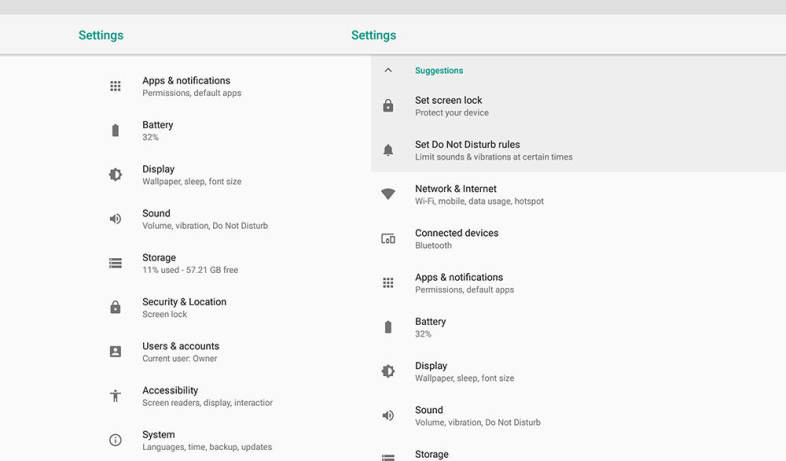Click the Suggestions header label
The width and height of the screenshot is (786, 461).
[x=439, y=71]
